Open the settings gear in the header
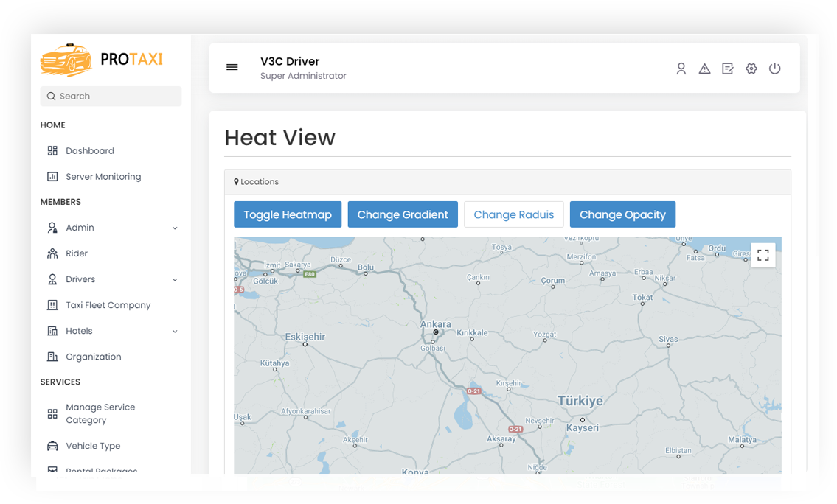 [x=751, y=68]
